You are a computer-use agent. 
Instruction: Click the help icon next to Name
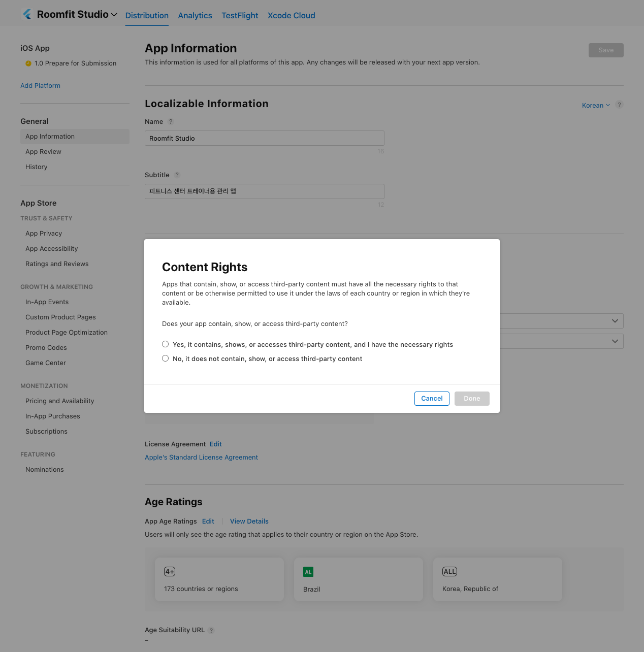pyautogui.click(x=171, y=122)
